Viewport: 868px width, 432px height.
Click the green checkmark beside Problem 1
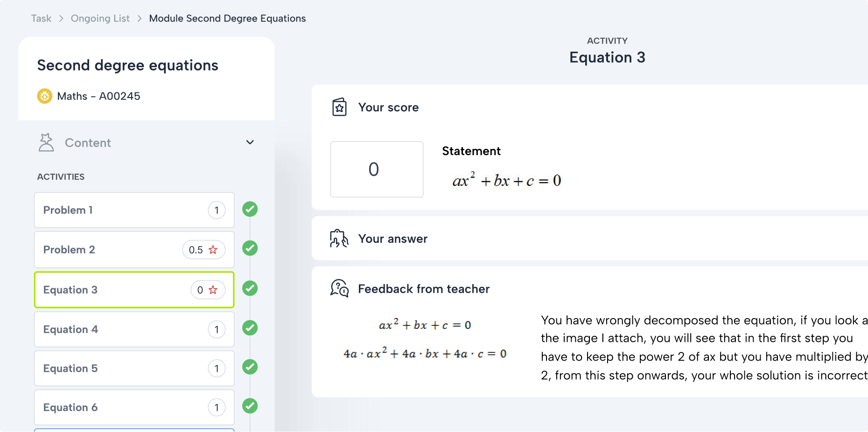pos(250,209)
